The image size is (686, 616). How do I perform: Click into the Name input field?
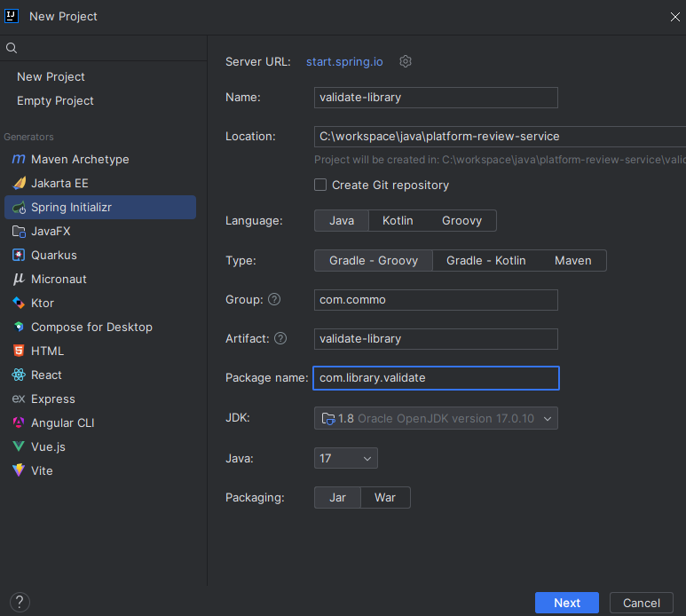436,98
